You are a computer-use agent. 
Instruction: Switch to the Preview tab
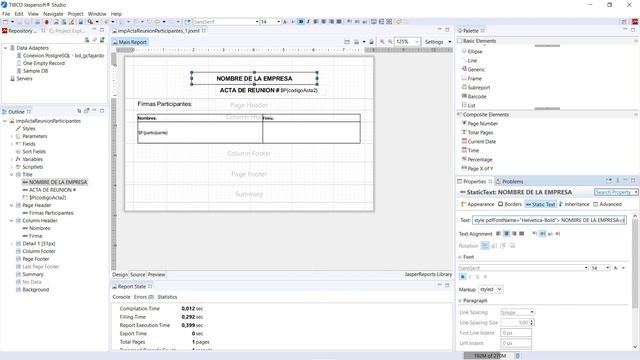tap(156, 274)
